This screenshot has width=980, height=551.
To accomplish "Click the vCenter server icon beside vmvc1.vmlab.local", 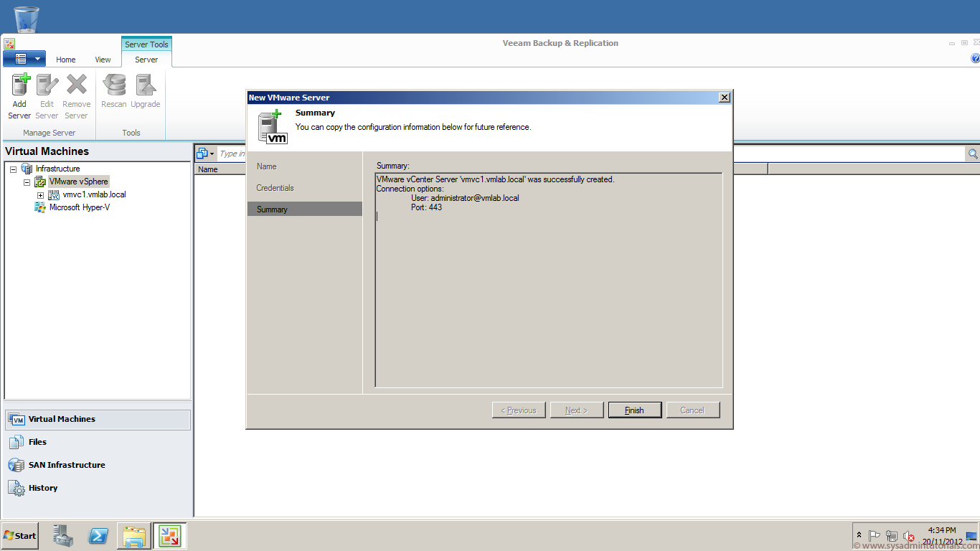I will [54, 194].
